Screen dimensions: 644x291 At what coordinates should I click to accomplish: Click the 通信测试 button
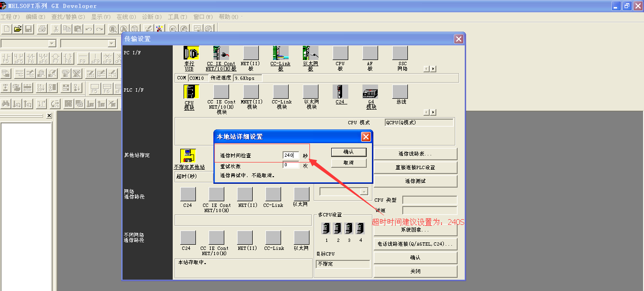pyautogui.click(x=415, y=181)
